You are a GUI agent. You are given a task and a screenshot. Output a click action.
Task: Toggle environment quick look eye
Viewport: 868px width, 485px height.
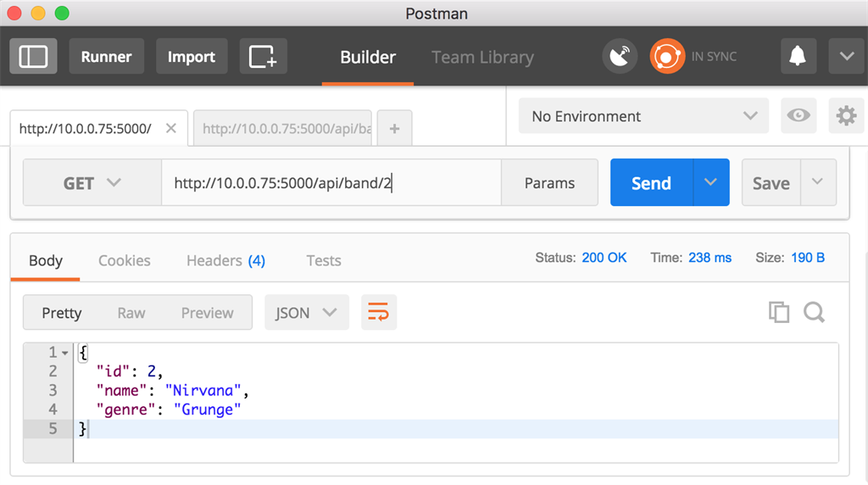coord(798,116)
